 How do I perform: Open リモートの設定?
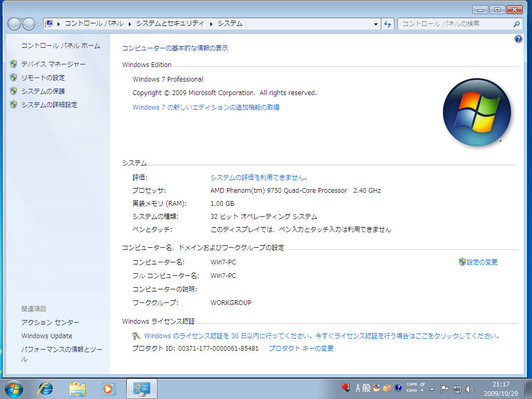43,78
